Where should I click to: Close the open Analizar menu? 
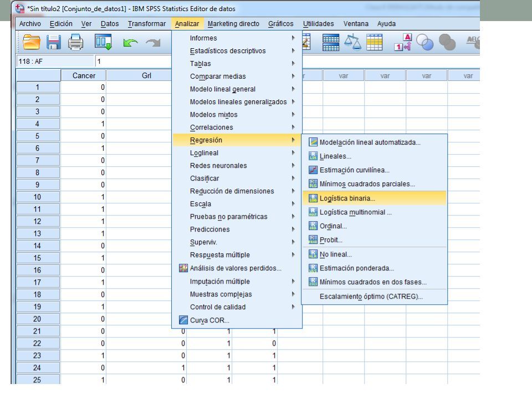point(187,24)
